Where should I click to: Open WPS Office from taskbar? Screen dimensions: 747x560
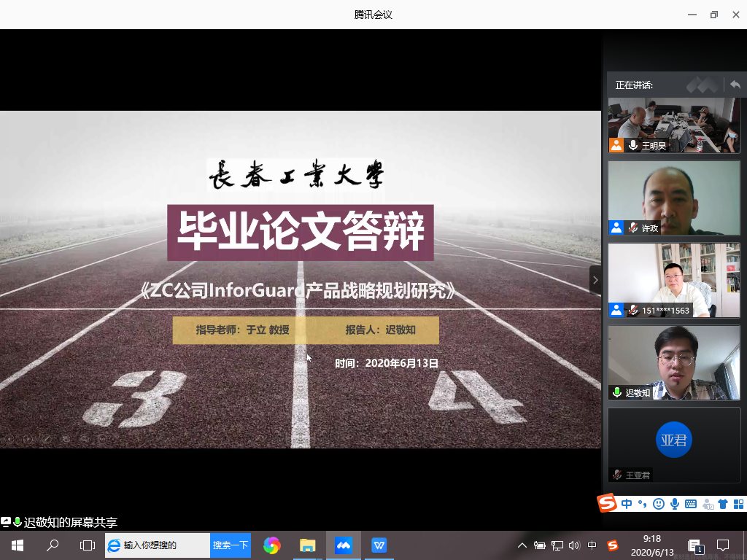coord(379,545)
